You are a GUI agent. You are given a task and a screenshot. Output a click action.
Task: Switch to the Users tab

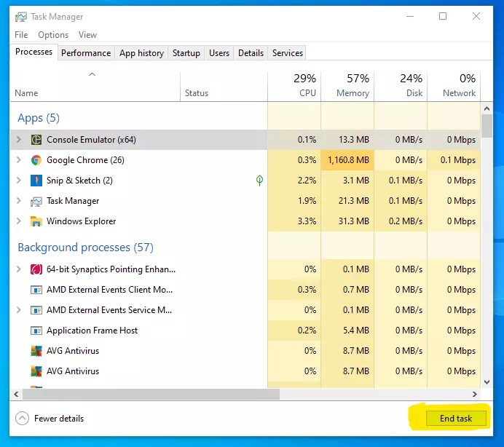click(x=219, y=52)
